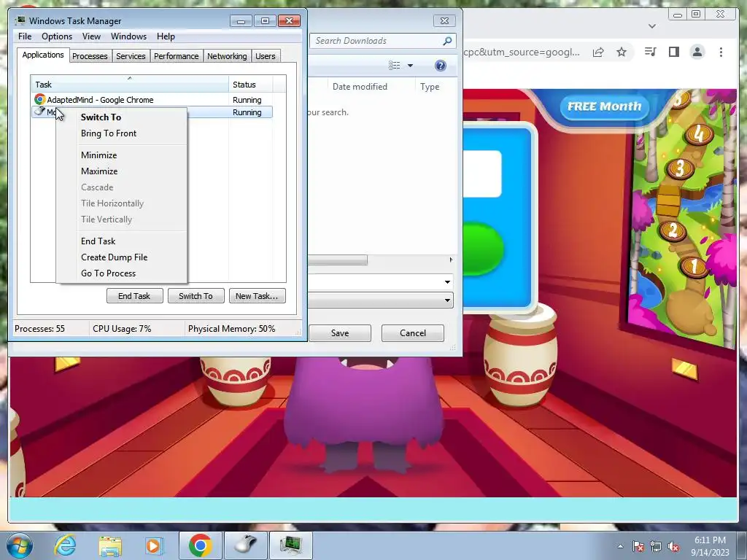Image resolution: width=747 pixels, height=560 pixels.
Task: Open Action Center flag icon
Action: point(638,546)
